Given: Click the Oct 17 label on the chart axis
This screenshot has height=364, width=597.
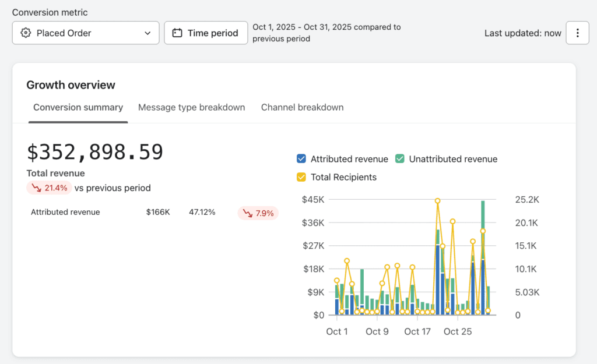Looking at the screenshot, I should coord(417,331).
